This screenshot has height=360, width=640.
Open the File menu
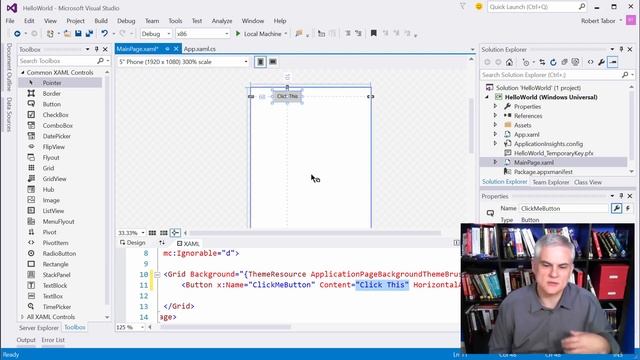pyautogui.click(x=10, y=20)
